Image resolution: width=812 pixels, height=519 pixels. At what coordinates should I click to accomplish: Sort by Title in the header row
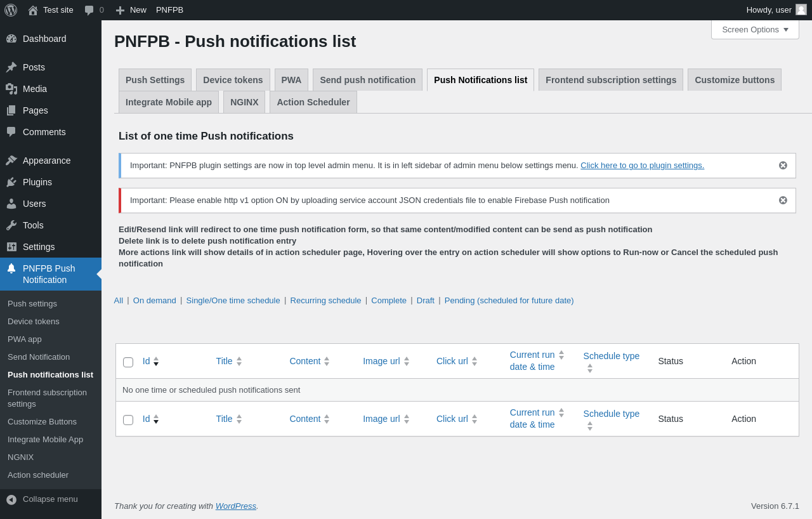[x=225, y=361]
